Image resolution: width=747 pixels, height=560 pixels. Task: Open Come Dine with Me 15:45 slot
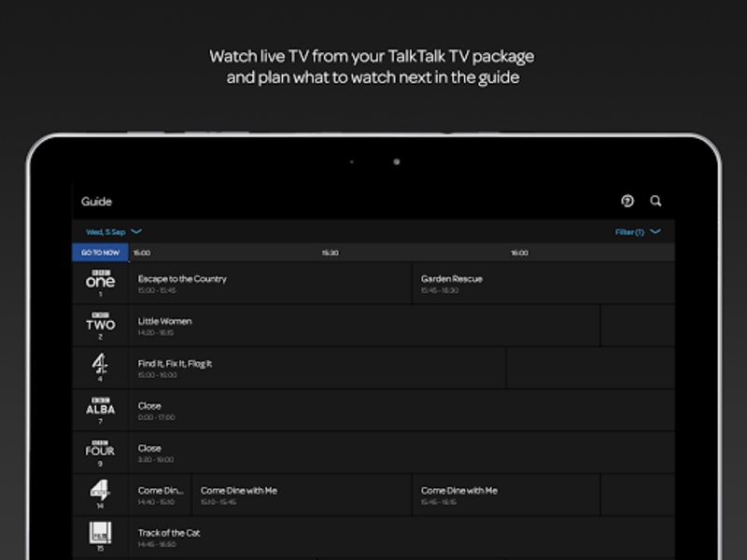pos(506,495)
